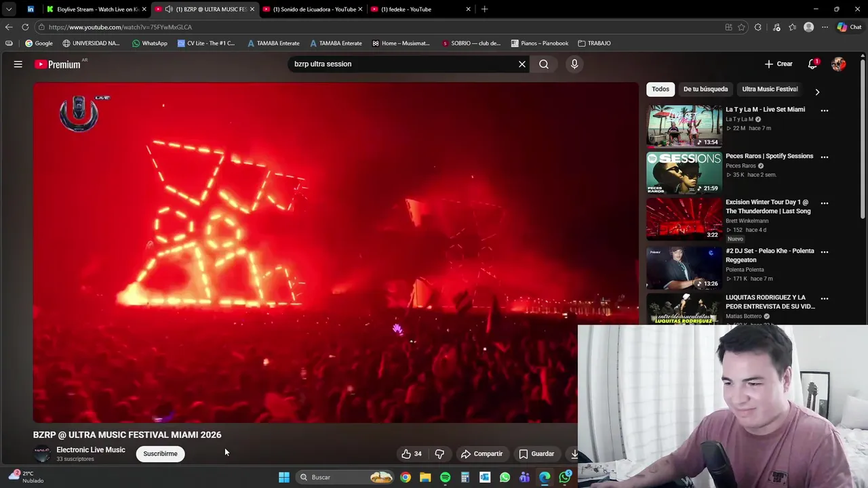Select the 'Ultra Music Festival' chip
Screen dimensions: 868x488
(x=770, y=89)
